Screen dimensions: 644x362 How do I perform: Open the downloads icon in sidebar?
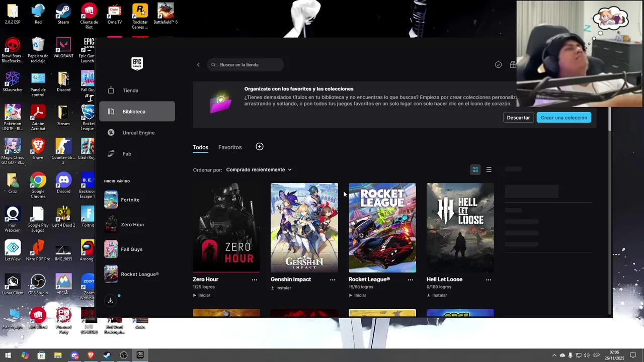click(110, 301)
